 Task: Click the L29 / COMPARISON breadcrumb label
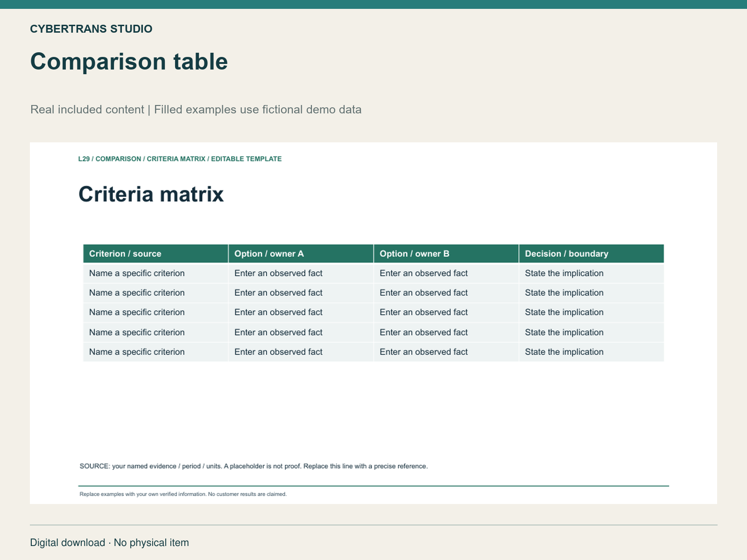coord(180,159)
